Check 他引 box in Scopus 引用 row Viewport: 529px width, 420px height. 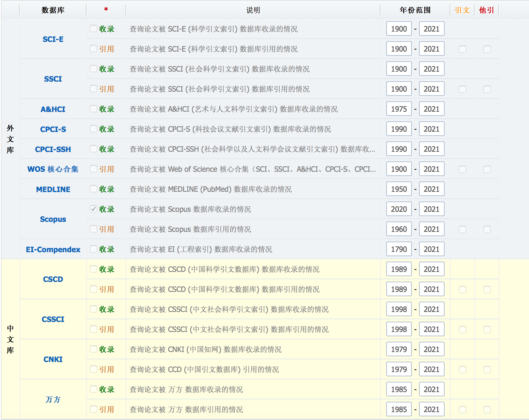coord(487,229)
